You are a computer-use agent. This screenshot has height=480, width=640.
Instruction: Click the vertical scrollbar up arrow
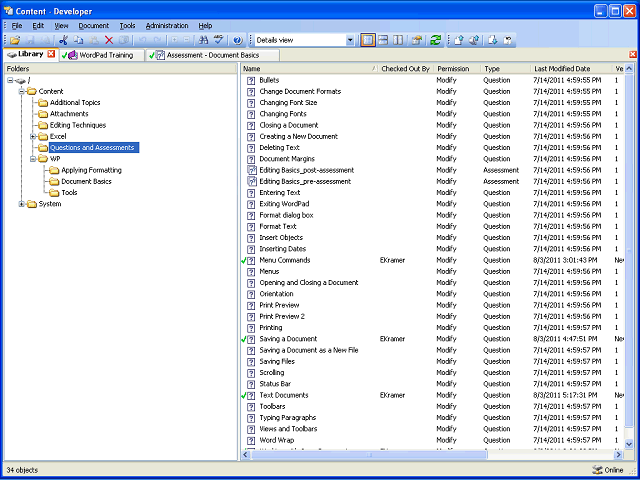coord(629,69)
